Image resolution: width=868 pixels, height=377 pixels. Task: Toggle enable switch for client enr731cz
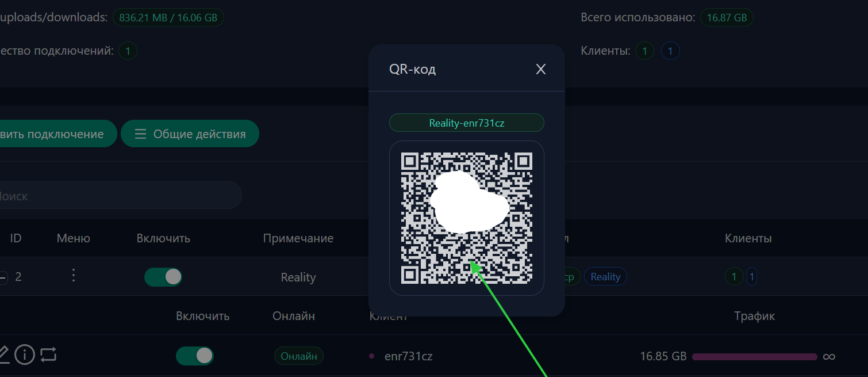(195, 356)
